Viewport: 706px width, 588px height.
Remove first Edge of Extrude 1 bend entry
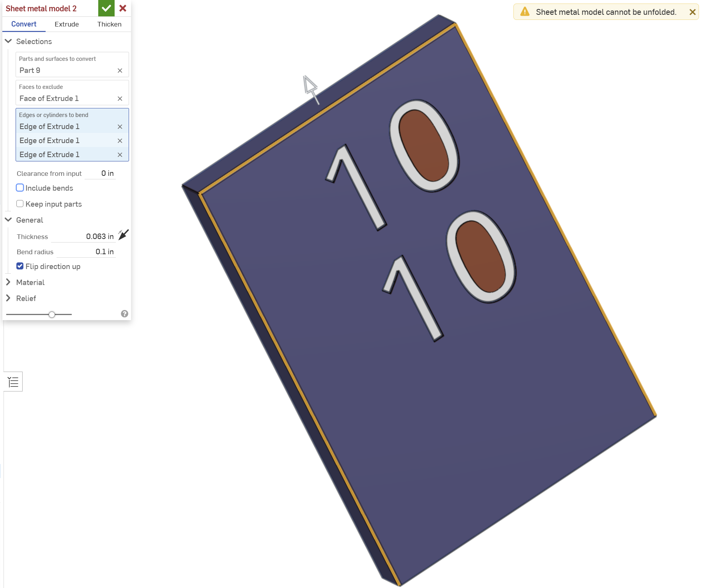pos(120,127)
